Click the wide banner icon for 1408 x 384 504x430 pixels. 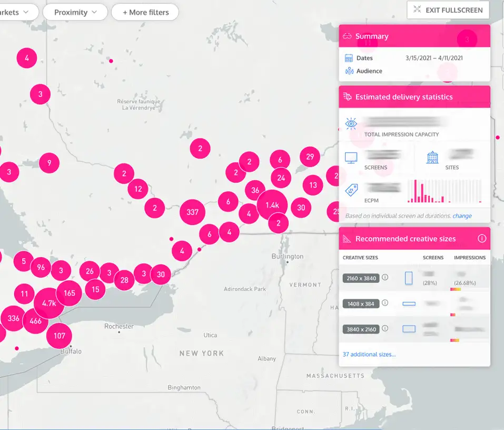[x=409, y=304]
